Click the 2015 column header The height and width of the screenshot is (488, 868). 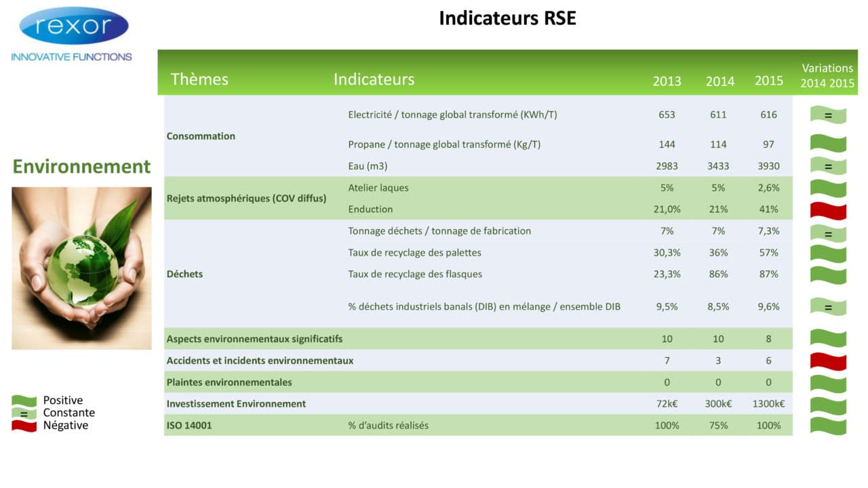click(x=769, y=81)
